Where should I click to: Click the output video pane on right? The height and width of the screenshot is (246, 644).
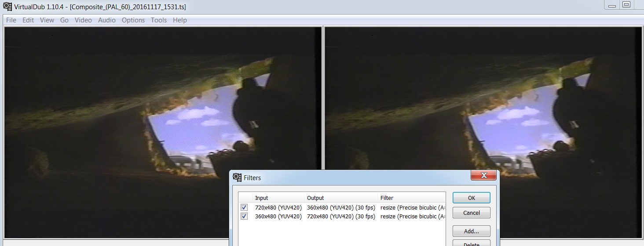(x=483, y=132)
